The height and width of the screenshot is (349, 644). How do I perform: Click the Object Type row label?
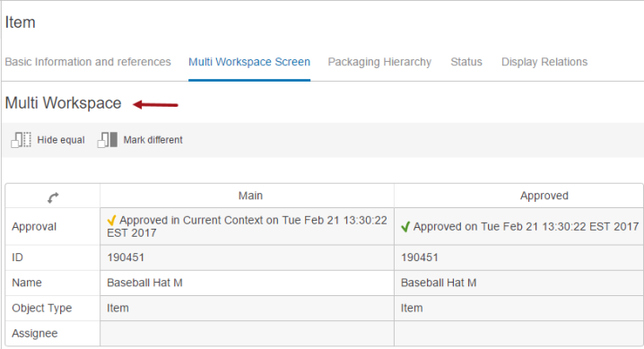coord(42,309)
